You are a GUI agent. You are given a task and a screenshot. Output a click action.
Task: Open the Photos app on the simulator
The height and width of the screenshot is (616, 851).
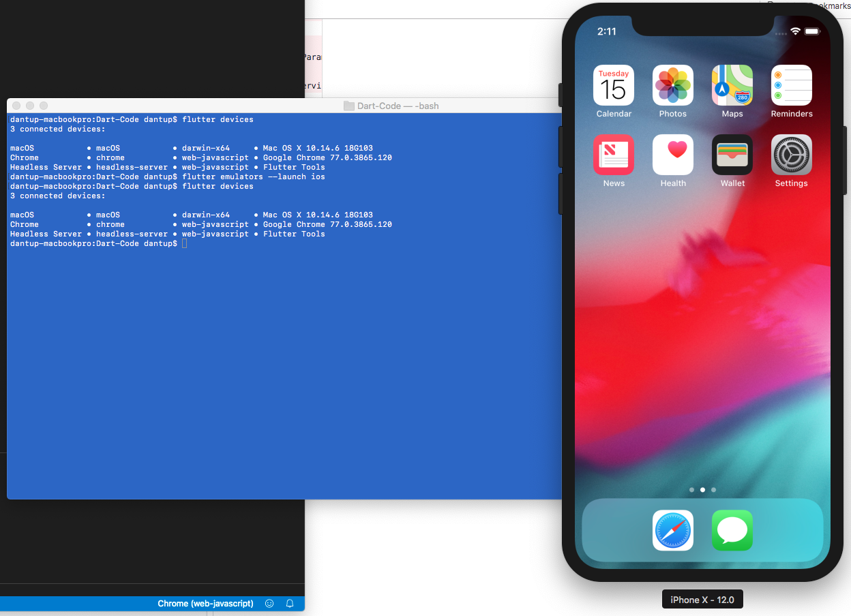pos(673,85)
